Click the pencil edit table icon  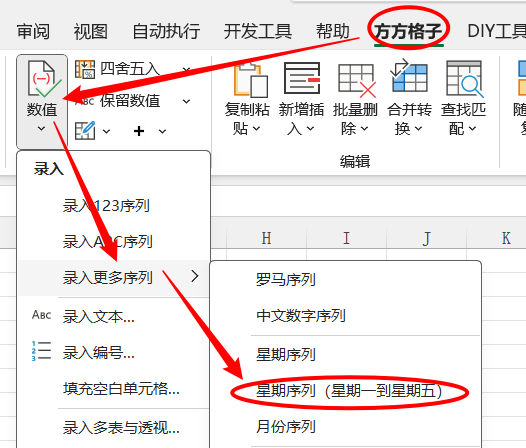85,130
